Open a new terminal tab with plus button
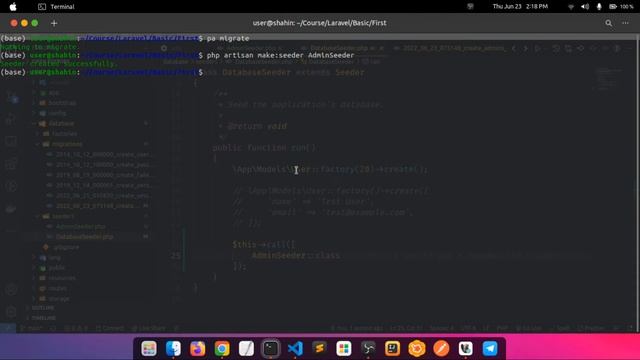The image size is (640, 360). tap(54, 23)
